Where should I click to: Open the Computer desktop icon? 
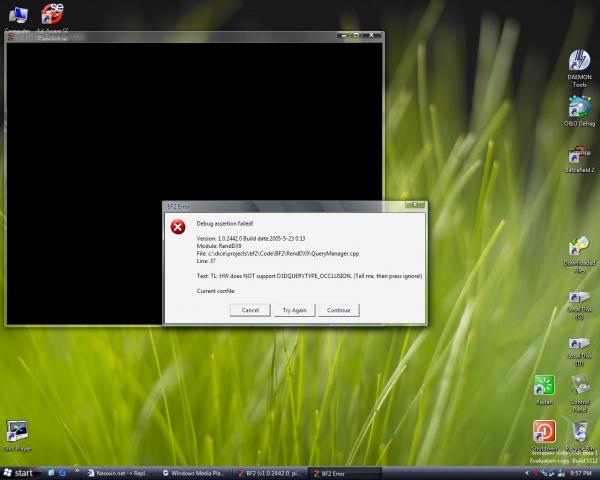point(18,18)
